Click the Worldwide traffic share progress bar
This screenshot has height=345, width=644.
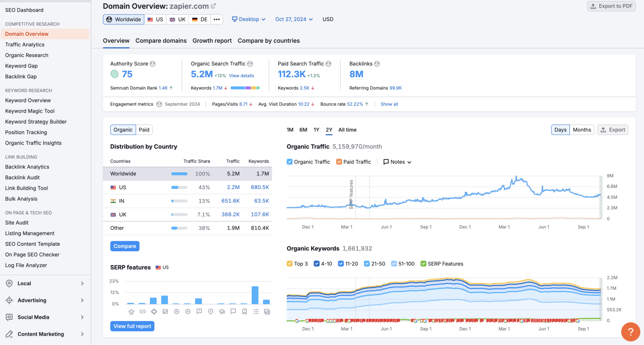[x=179, y=174]
